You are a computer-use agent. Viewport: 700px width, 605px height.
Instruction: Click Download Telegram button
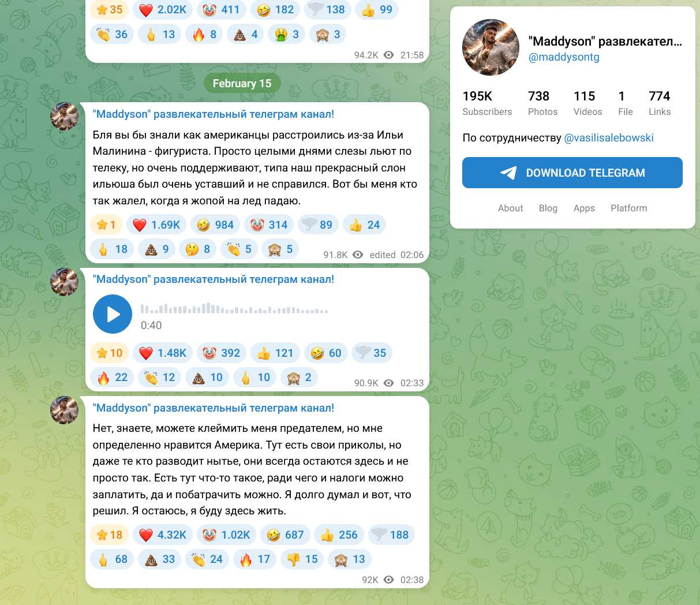point(572,173)
